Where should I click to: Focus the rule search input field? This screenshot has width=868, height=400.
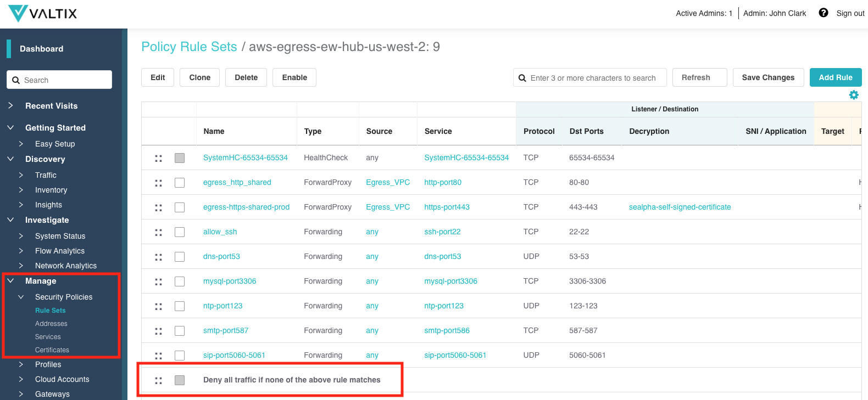point(590,77)
